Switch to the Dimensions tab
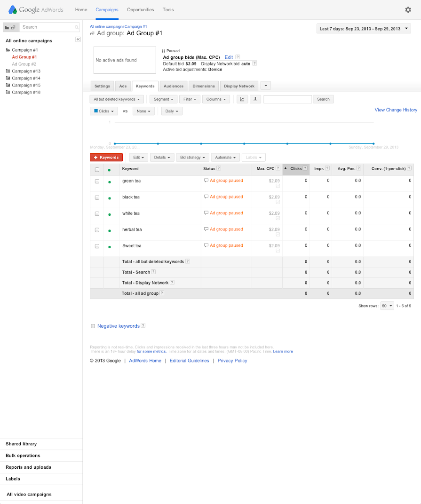The width and height of the screenshot is (421, 504). [x=203, y=86]
